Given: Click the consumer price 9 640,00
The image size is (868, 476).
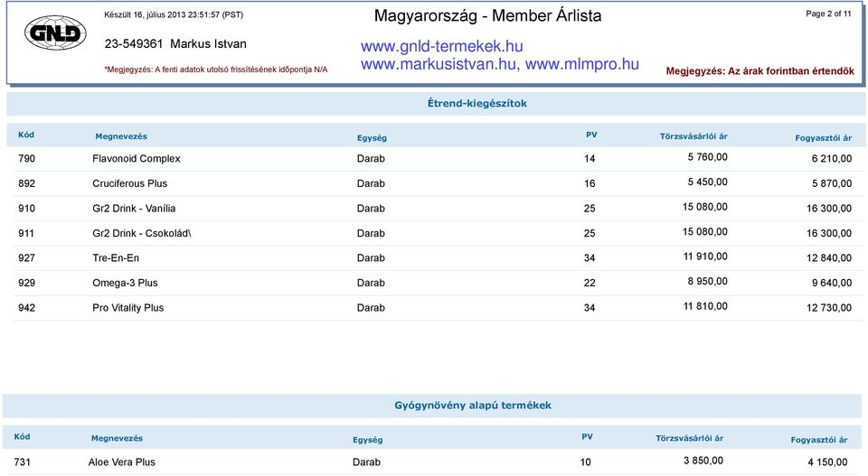Looking at the screenshot, I should pos(832,283).
